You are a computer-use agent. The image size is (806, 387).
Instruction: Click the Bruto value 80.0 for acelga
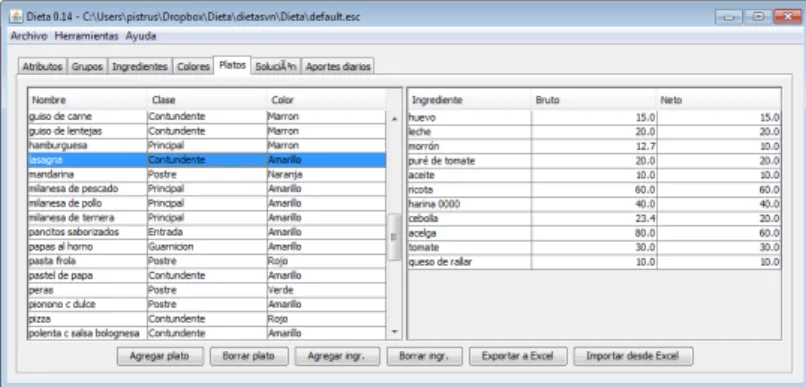pyautogui.click(x=594, y=233)
